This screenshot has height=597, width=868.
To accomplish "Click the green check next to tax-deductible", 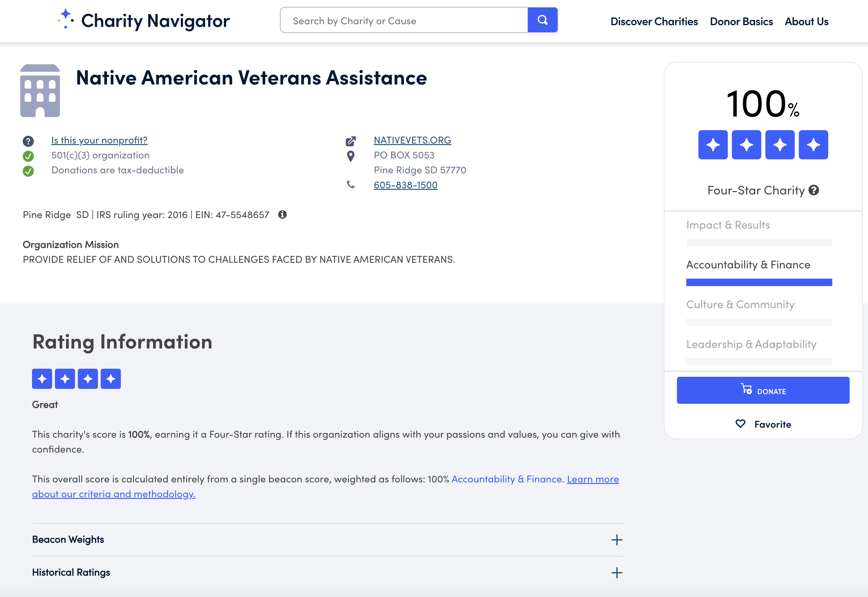I will (x=28, y=171).
